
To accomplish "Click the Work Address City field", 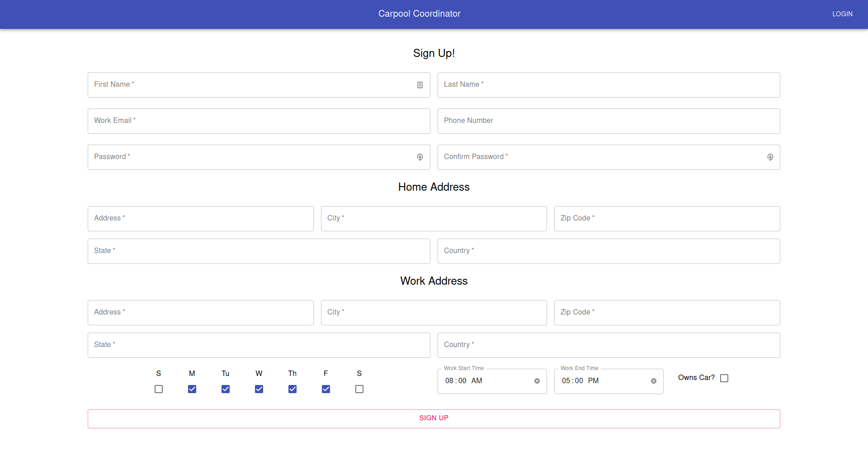I will [434, 313].
